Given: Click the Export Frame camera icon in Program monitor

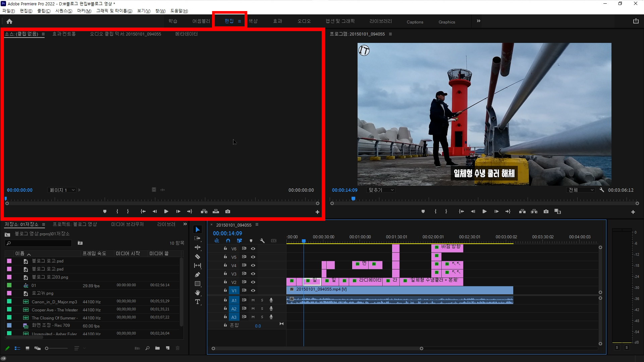Looking at the screenshot, I should 546,212.
